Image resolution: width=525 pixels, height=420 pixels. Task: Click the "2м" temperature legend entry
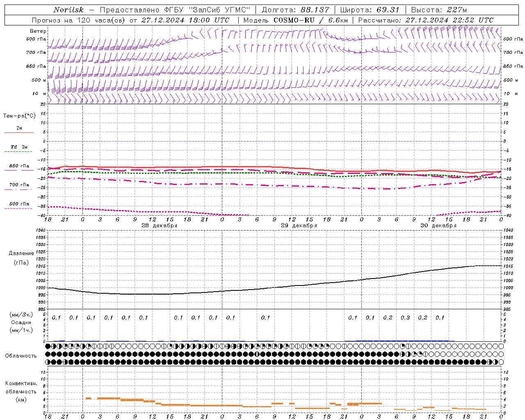[19, 128]
